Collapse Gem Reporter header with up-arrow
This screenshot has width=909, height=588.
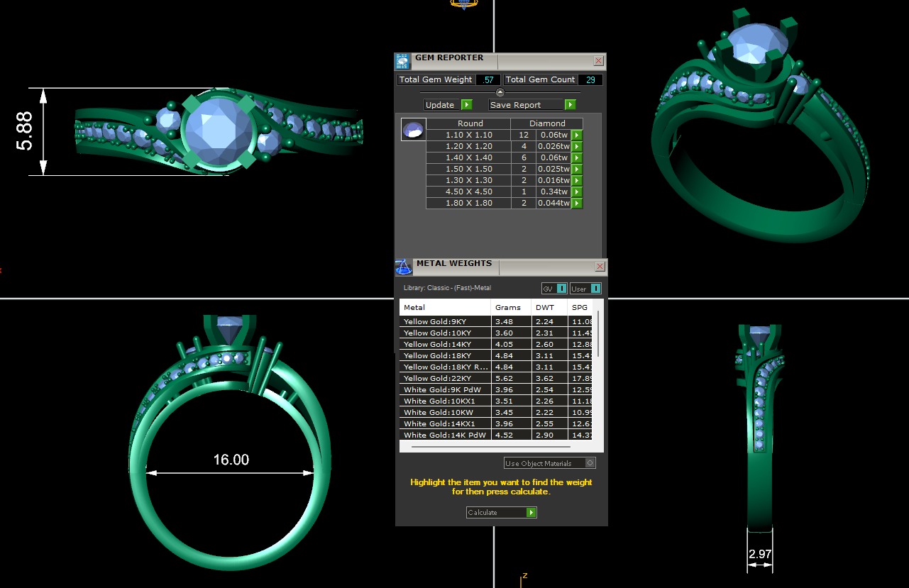pyautogui.click(x=500, y=92)
